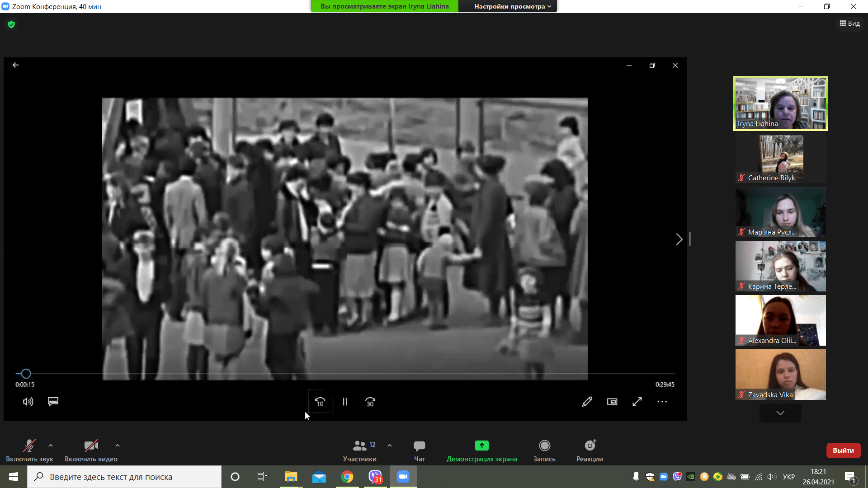Click Демонстрация экрана share screen button

[482, 450]
